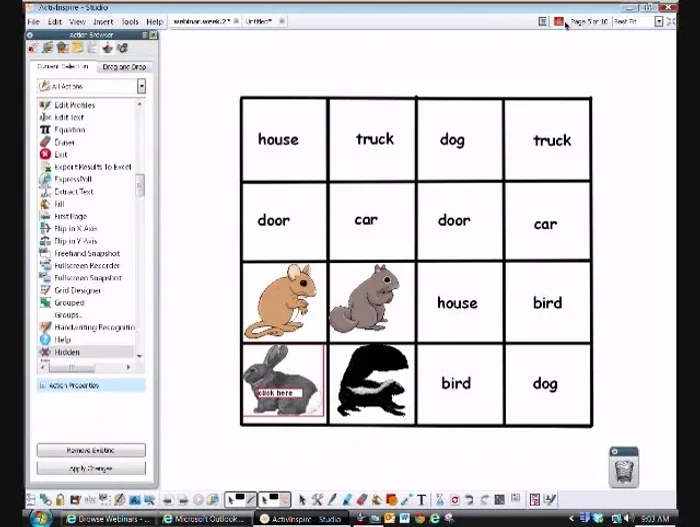Image resolution: width=700 pixels, height=527 pixels.
Task: Open the Property Browser icon
Action: coord(92,48)
